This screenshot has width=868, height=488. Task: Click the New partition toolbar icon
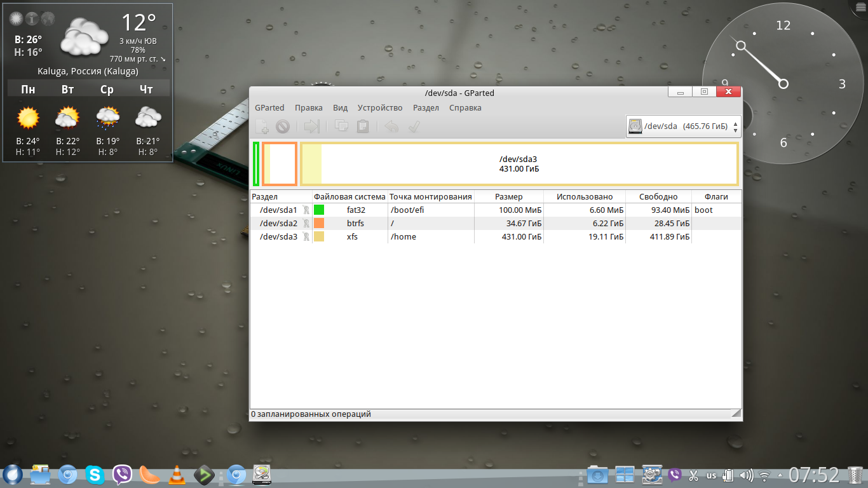click(262, 126)
